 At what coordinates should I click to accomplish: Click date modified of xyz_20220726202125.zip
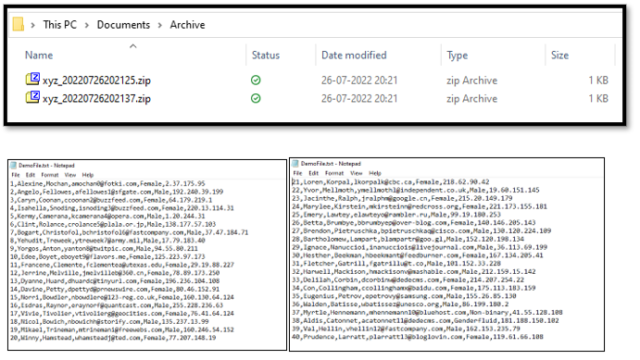[x=359, y=80]
